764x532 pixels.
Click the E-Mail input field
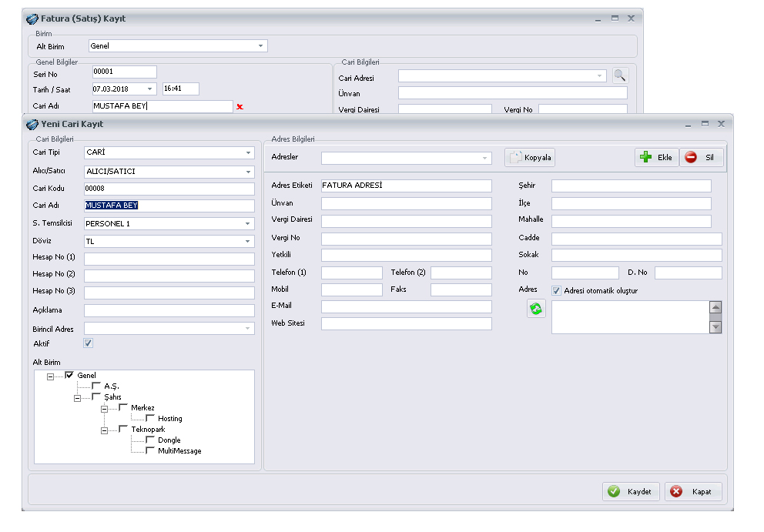(x=407, y=306)
